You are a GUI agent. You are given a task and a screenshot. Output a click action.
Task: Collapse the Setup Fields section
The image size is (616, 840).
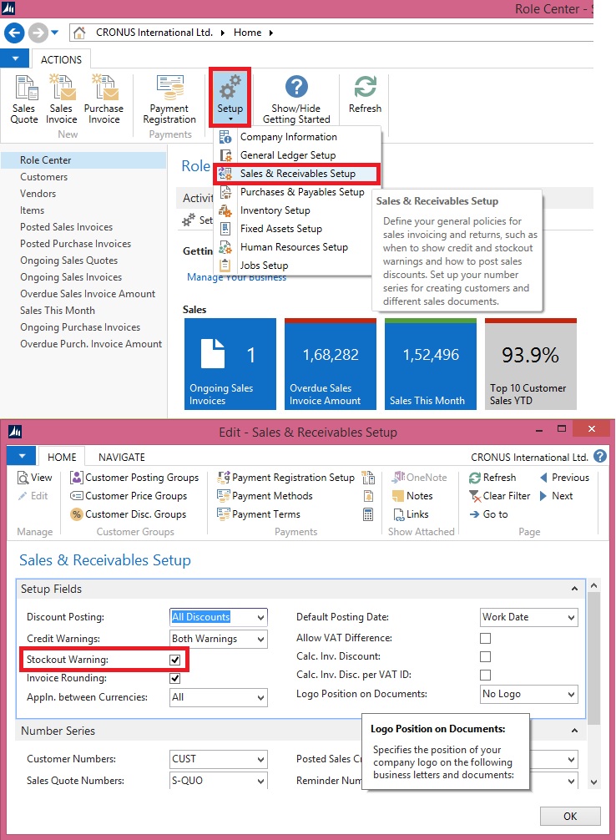pyautogui.click(x=575, y=590)
